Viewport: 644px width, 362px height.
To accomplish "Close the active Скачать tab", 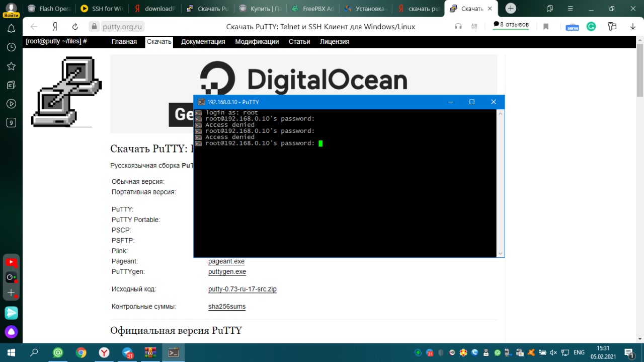I will [x=491, y=9].
